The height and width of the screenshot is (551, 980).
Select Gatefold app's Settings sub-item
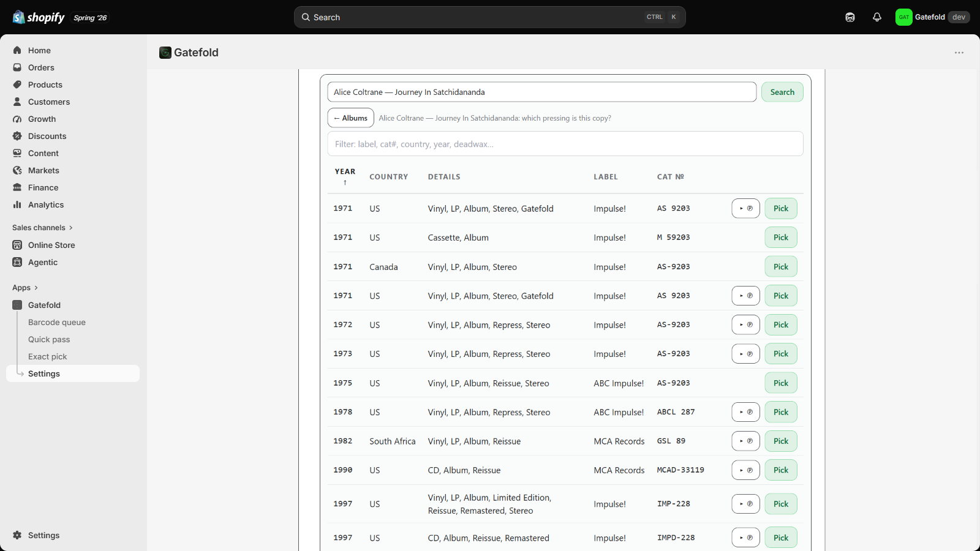click(73, 373)
